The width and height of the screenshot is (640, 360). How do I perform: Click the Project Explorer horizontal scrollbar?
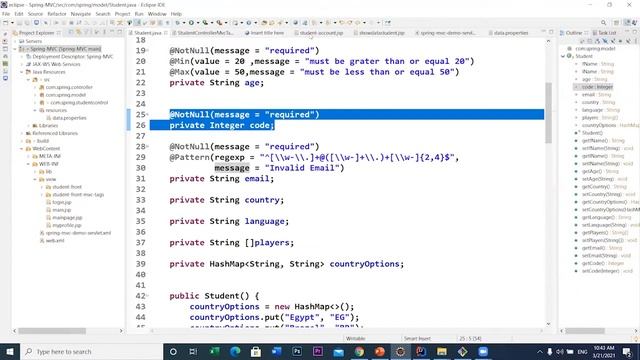coord(52,331)
